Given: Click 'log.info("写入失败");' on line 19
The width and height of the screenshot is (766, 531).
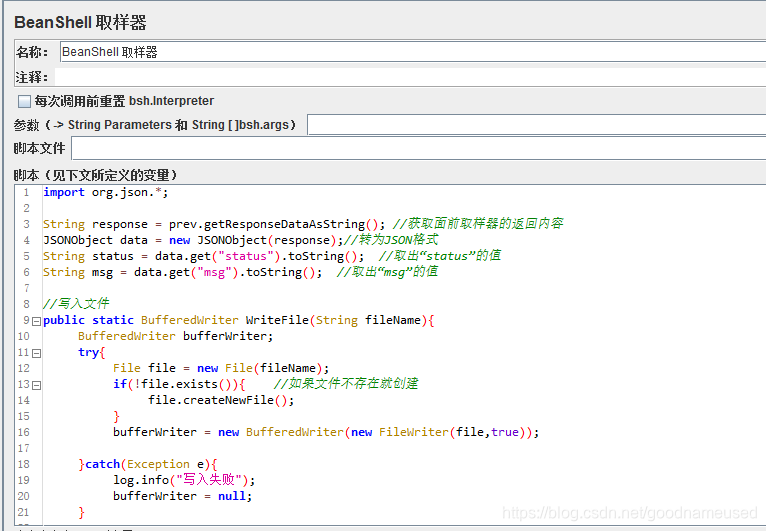Looking at the screenshot, I should click(184, 480).
